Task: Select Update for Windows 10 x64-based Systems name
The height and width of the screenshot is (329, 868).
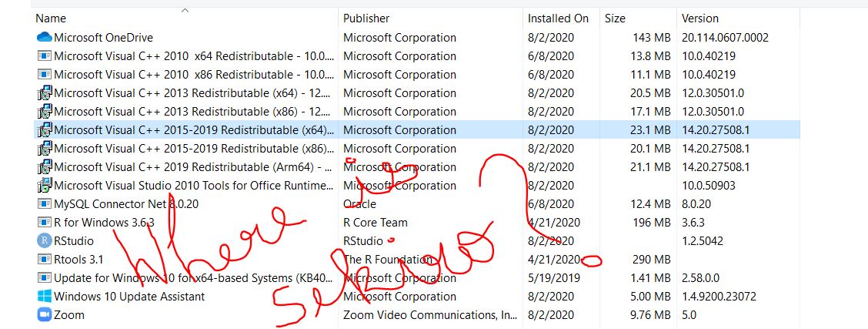Action: (193, 277)
